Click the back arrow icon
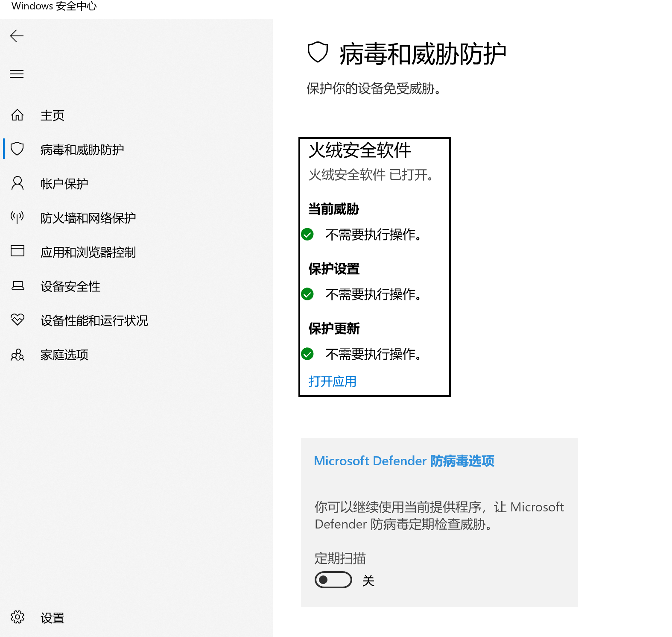Viewport: 672px width, 637px height. (17, 36)
